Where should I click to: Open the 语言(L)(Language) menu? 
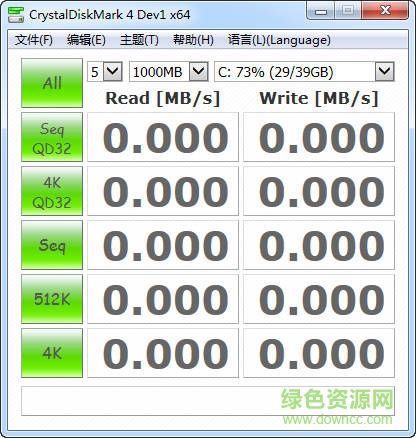[279, 40]
